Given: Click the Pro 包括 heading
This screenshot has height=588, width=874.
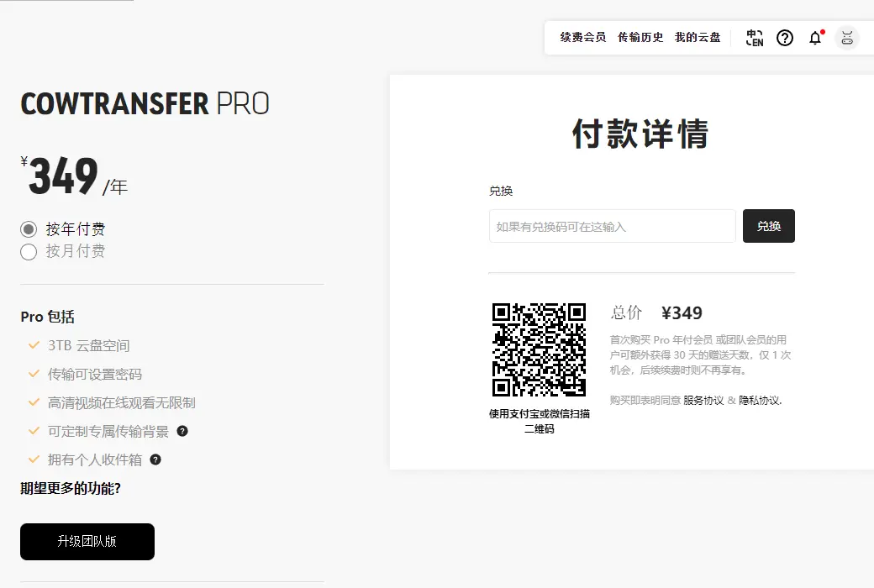Looking at the screenshot, I should click(x=47, y=317).
